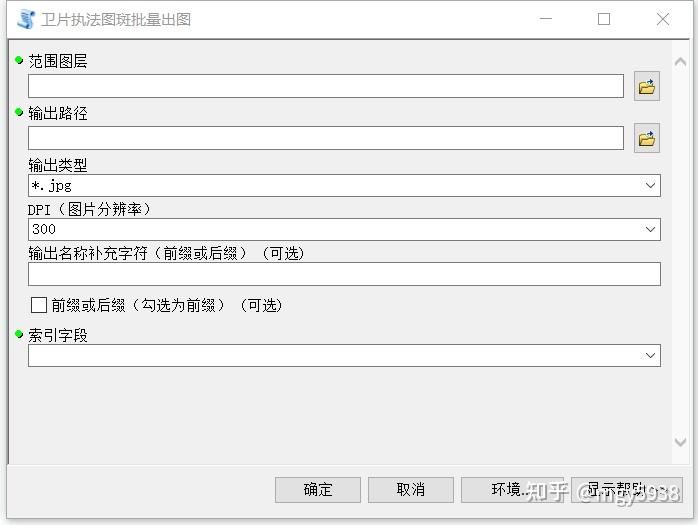Toggle the 前缀或后缀 checkbox
Image resolution: width=698 pixels, height=525 pixels.
(x=39, y=305)
